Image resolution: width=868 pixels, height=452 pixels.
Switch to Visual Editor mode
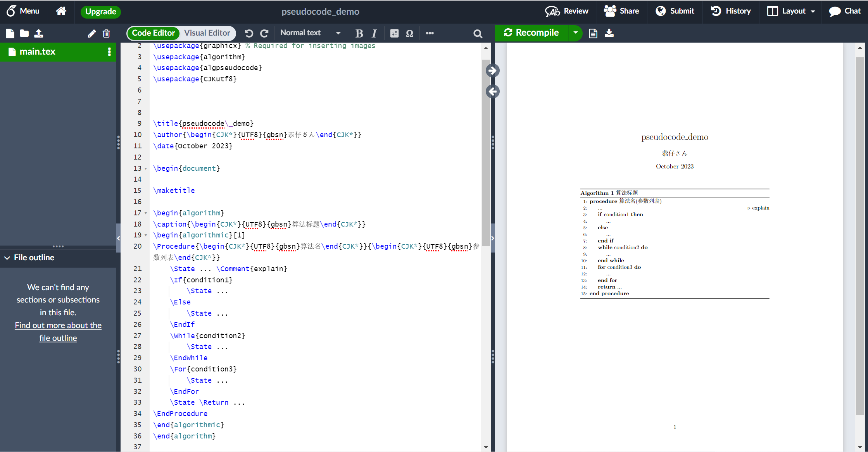coord(207,33)
